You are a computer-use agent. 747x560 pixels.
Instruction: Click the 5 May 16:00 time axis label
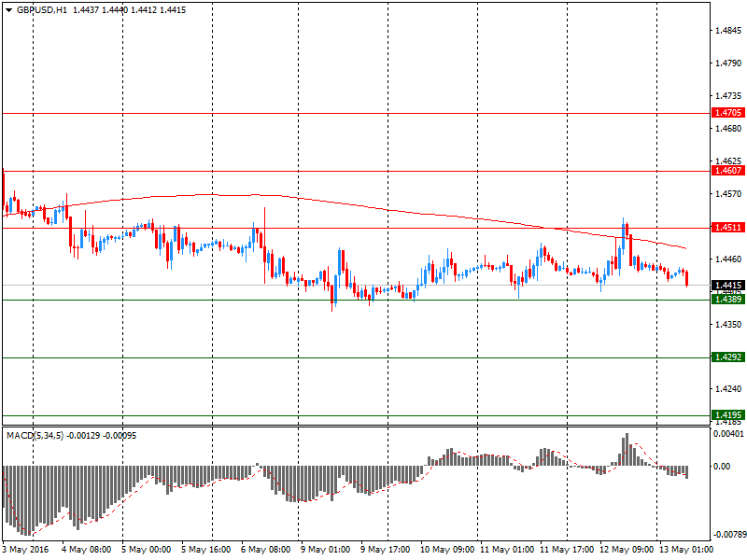[x=205, y=550]
